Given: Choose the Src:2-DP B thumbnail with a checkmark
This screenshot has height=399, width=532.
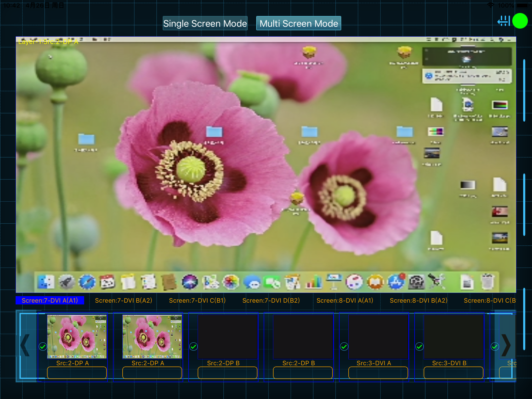Looking at the screenshot, I should tap(228, 336).
